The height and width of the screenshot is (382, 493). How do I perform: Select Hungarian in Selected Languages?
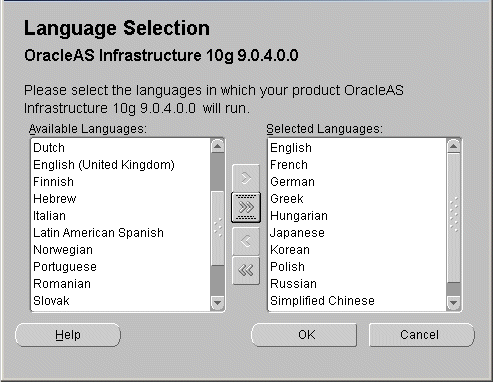point(357,216)
